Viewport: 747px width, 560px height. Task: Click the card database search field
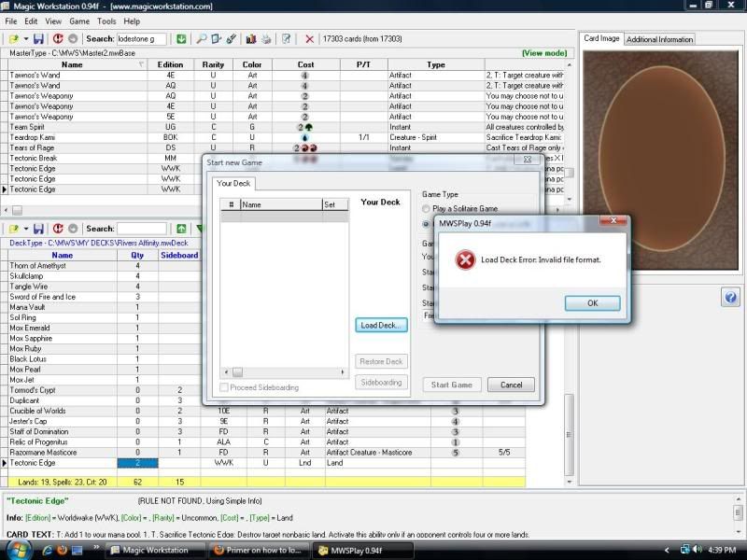[x=142, y=39]
